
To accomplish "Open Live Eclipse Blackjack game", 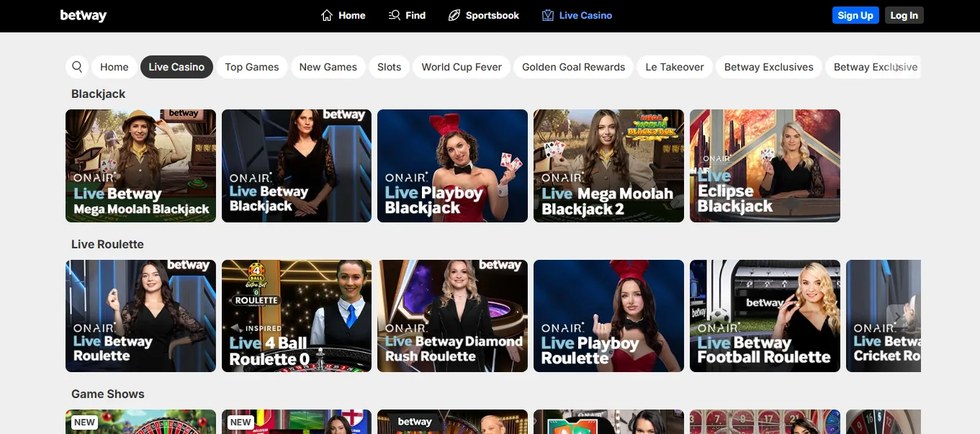I will click(765, 166).
